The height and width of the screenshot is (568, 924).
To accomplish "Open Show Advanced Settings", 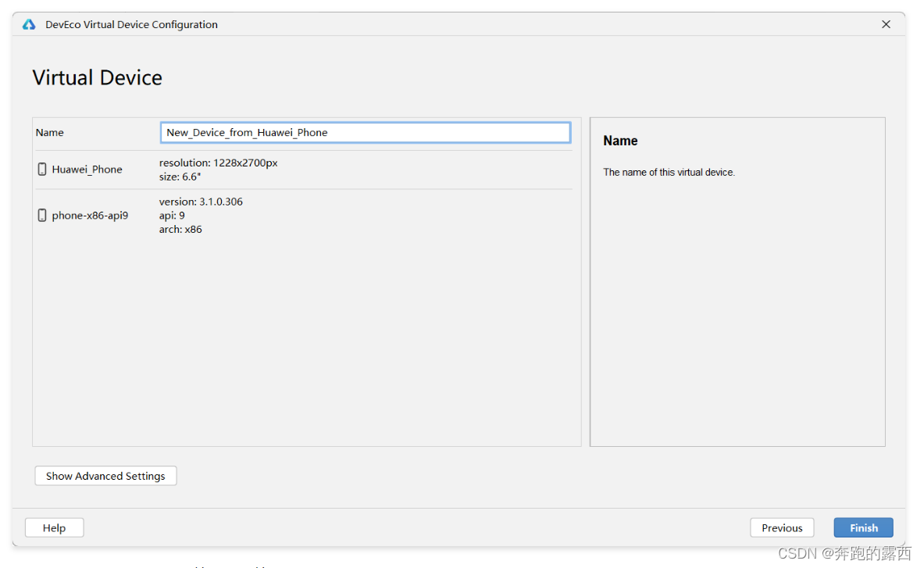I will 105,476.
